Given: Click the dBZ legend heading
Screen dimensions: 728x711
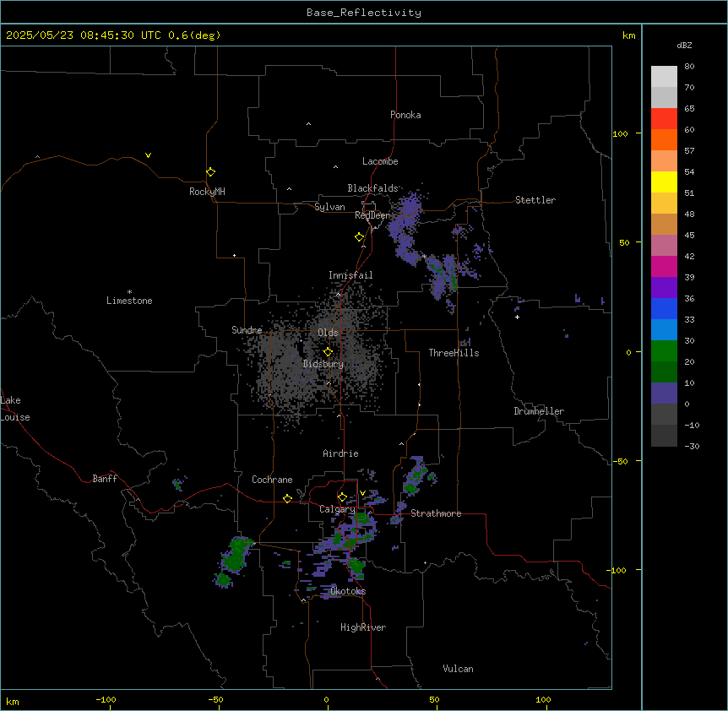Looking at the screenshot, I should 684,45.
